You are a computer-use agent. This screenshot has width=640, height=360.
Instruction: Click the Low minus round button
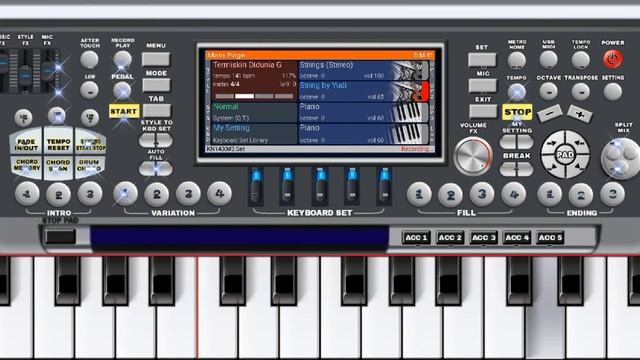89,90
